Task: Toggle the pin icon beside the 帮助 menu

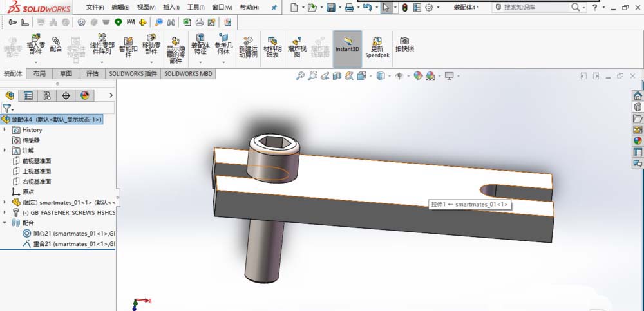Action: pos(274,8)
